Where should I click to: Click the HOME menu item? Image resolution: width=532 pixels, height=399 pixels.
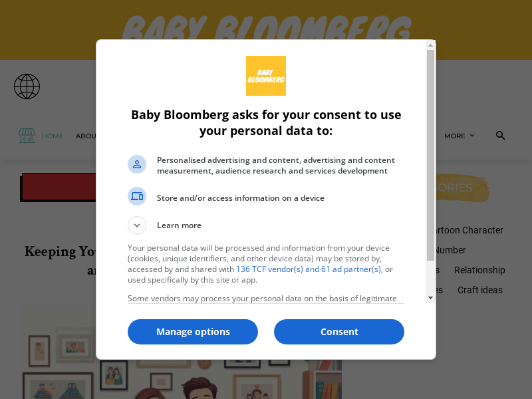tap(53, 136)
